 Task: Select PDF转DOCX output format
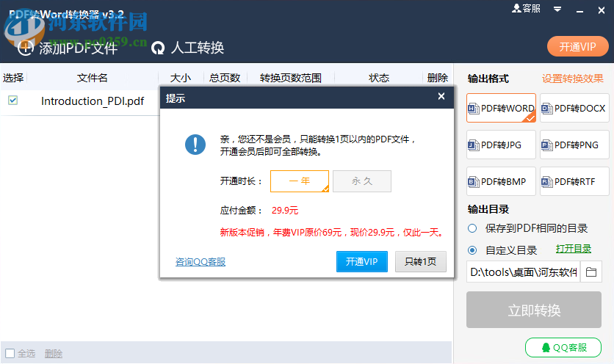pyautogui.click(x=574, y=108)
